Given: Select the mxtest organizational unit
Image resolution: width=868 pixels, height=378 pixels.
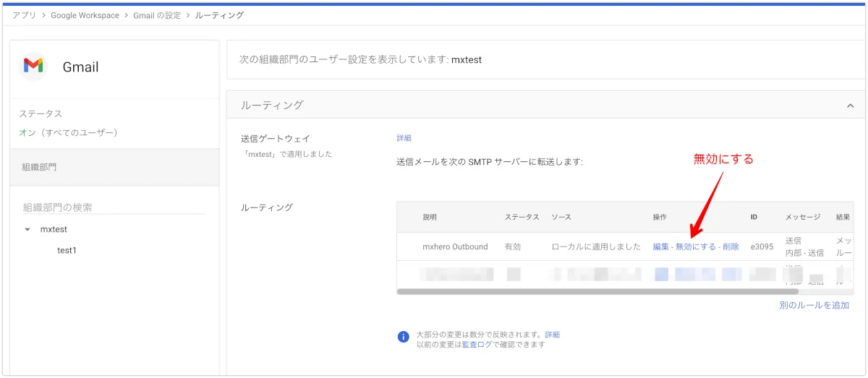Looking at the screenshot, I should click(54, 229).
